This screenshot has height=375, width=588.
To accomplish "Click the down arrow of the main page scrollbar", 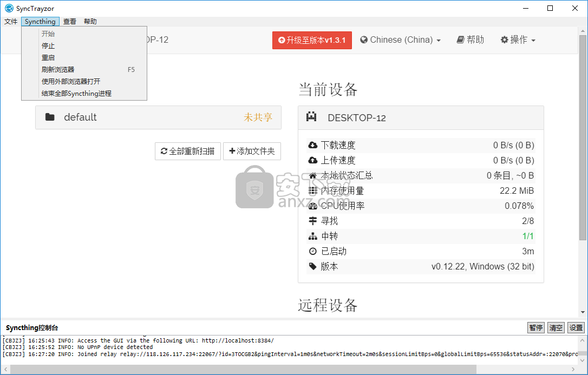I will tap(583, 312).
